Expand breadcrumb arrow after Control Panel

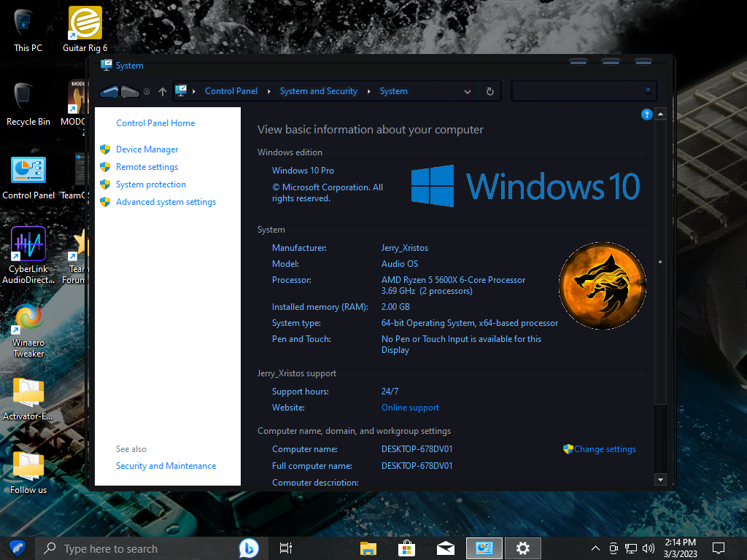268,91
